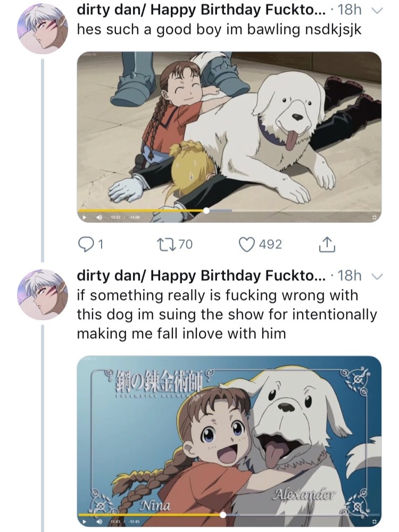Enter fullscreen on the first video
The width and height of the screenshot is (399, 532).
(374, 218)
